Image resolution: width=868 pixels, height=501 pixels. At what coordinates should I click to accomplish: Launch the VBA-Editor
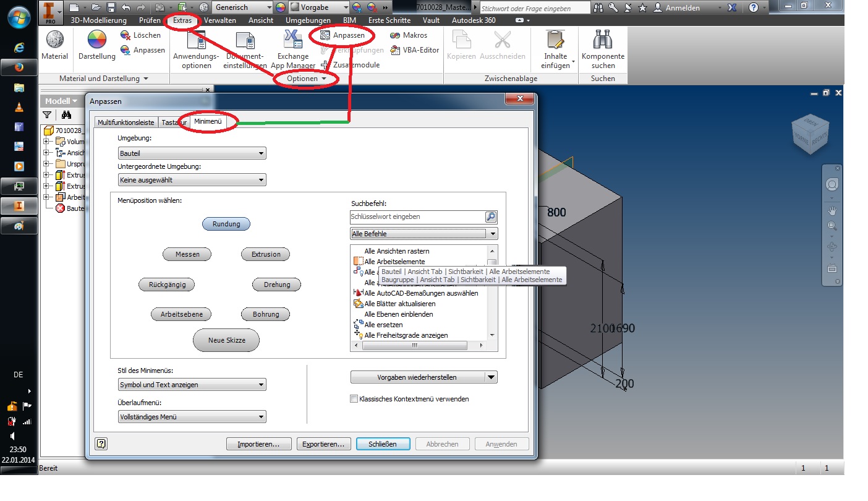coord(414,50)
